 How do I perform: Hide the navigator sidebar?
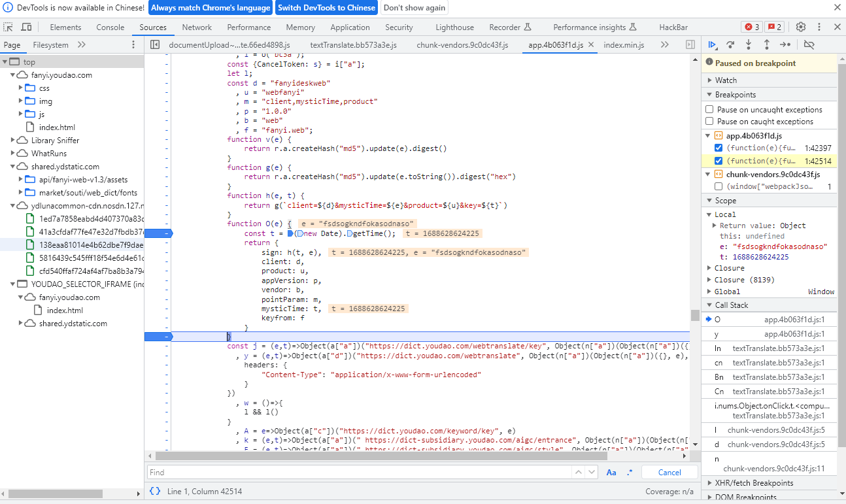[x=155, y=44]
